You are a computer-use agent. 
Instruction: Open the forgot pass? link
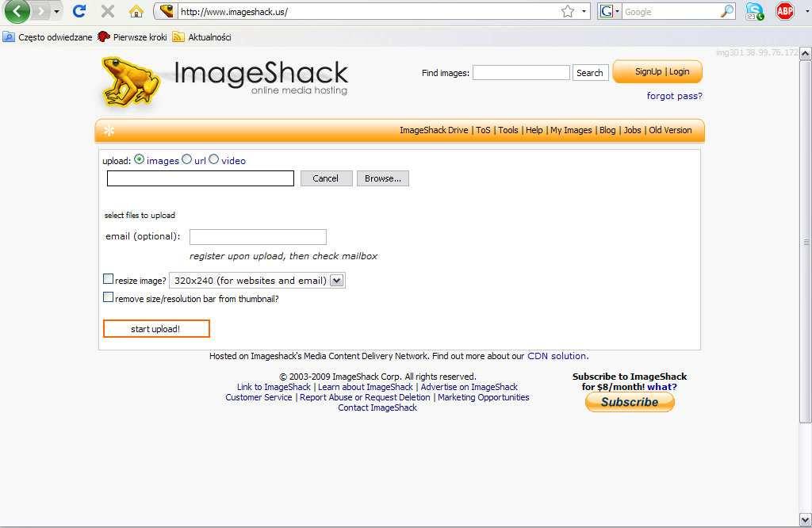(x=674, y=96)
